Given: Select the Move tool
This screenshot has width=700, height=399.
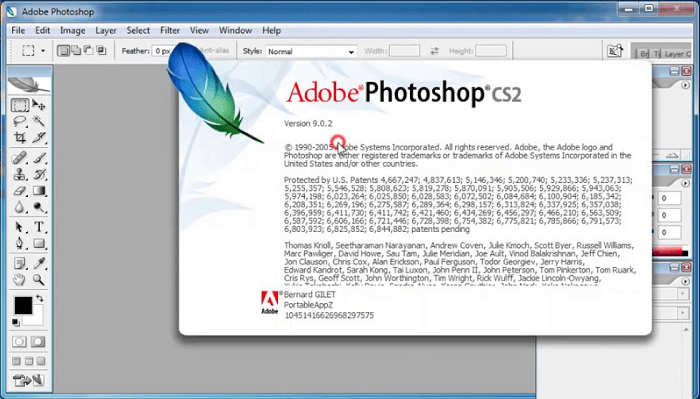Looking at the screenshot, I should click(39, 105).
